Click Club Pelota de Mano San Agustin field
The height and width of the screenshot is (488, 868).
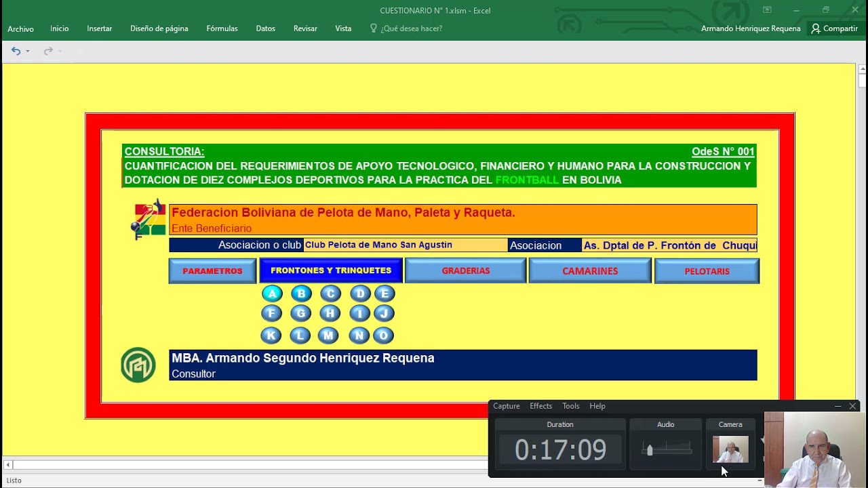pyautogui.click(x=406, y=245)
